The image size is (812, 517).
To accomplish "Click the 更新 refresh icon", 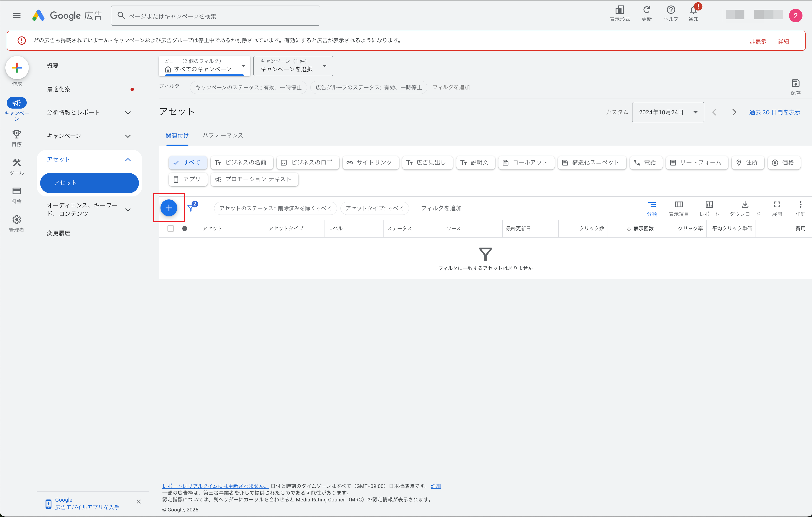I will tap(646, 10).
